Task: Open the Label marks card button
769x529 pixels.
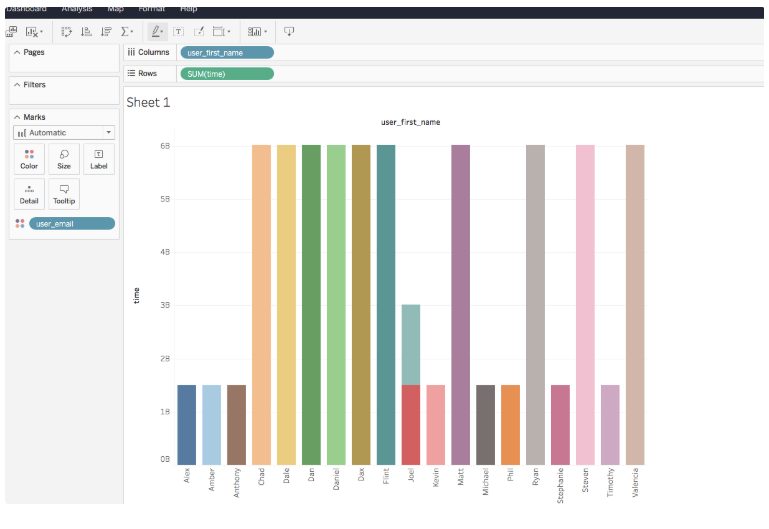Action: 98,159
